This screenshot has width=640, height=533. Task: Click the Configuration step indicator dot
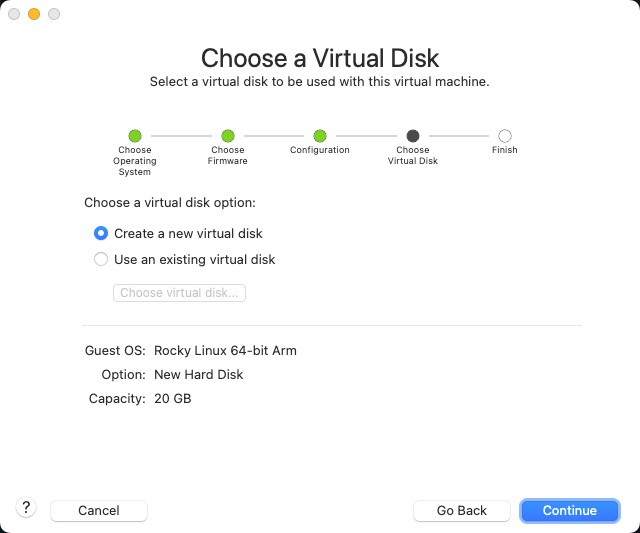pos(320,136)
